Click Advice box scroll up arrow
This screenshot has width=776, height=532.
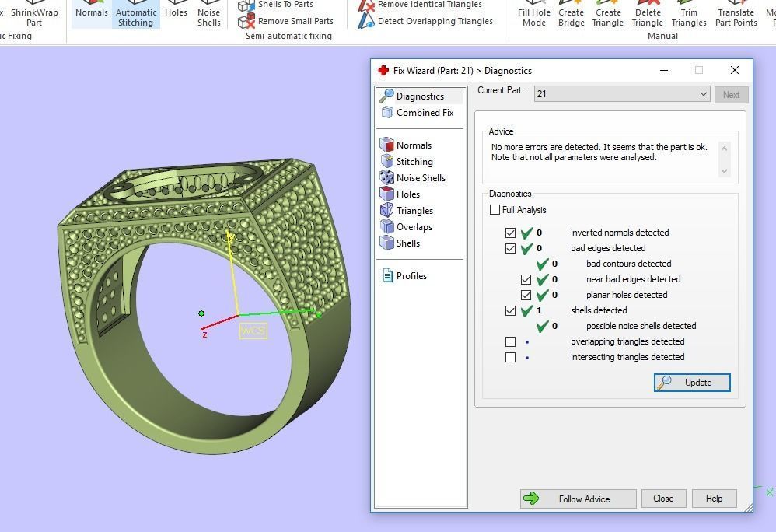[724, 148]
